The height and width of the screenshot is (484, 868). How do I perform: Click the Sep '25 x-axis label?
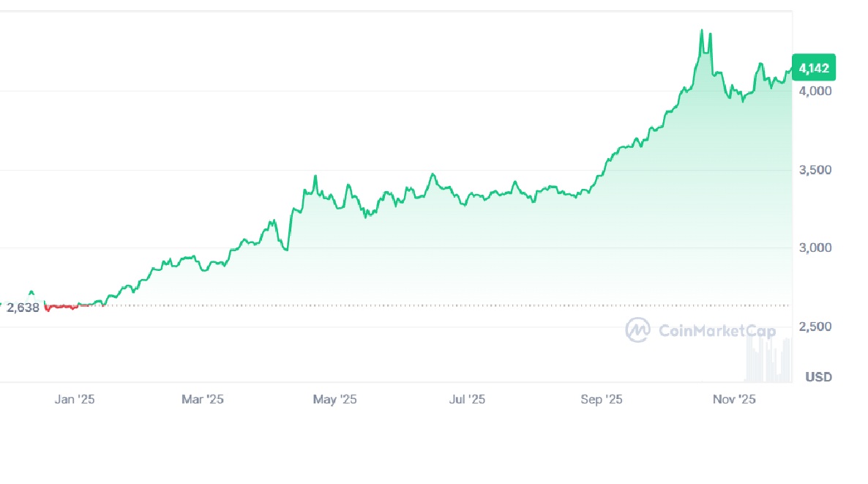point(601,399)
